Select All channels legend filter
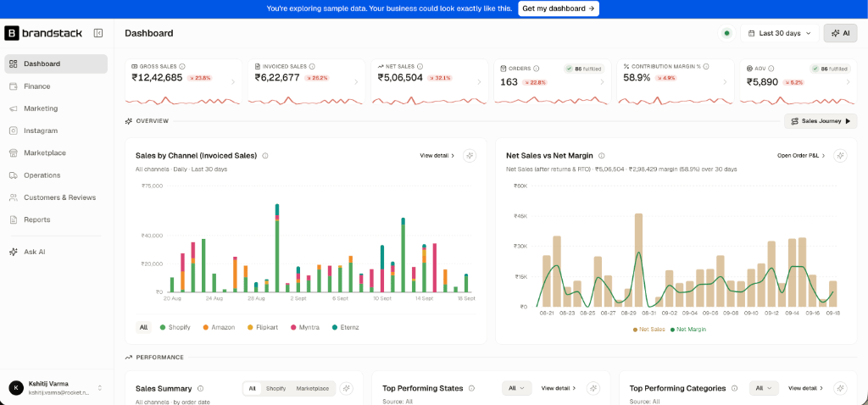 coord(144,328)
